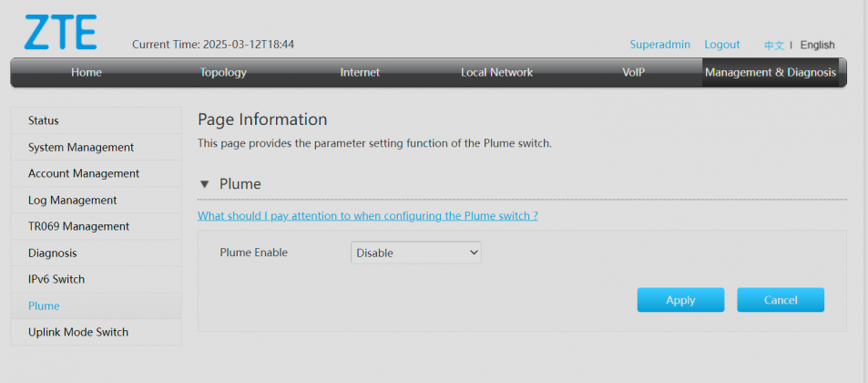Apply the Plume settings
Viewport: 868px width, 383px height.
(680, 300)
